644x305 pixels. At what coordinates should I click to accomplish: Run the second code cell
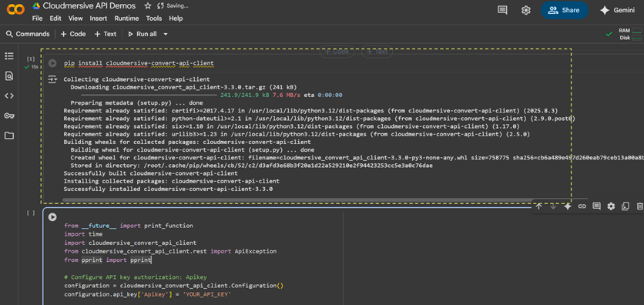[x=52, y=217]
